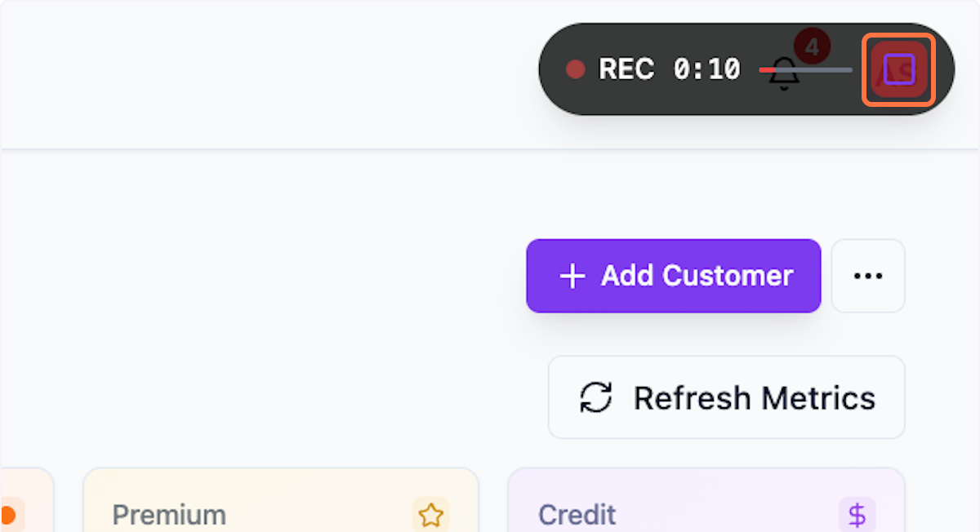The height and width of the screenshot is (532, 980).
Task: Click the red notification badge showing 4
Action: click(813, 47)
